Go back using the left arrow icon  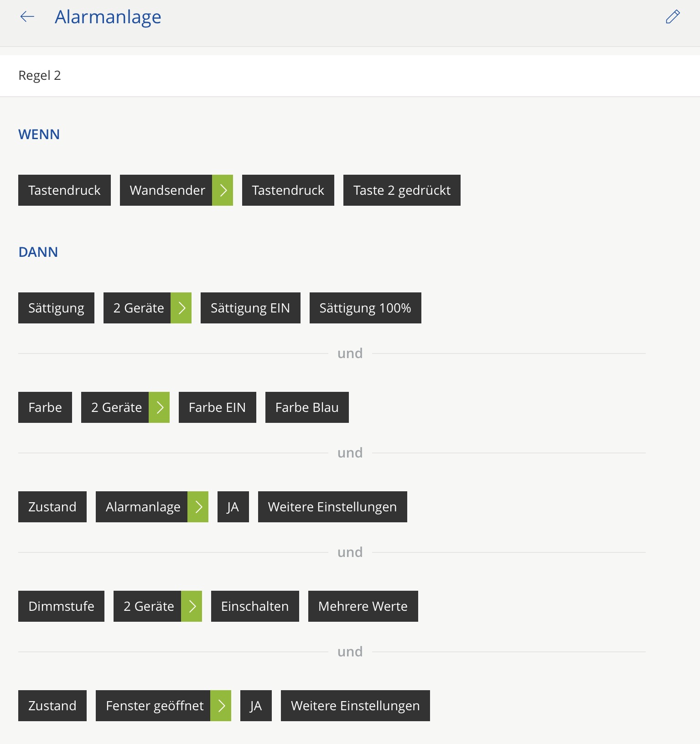pos(27,17)
